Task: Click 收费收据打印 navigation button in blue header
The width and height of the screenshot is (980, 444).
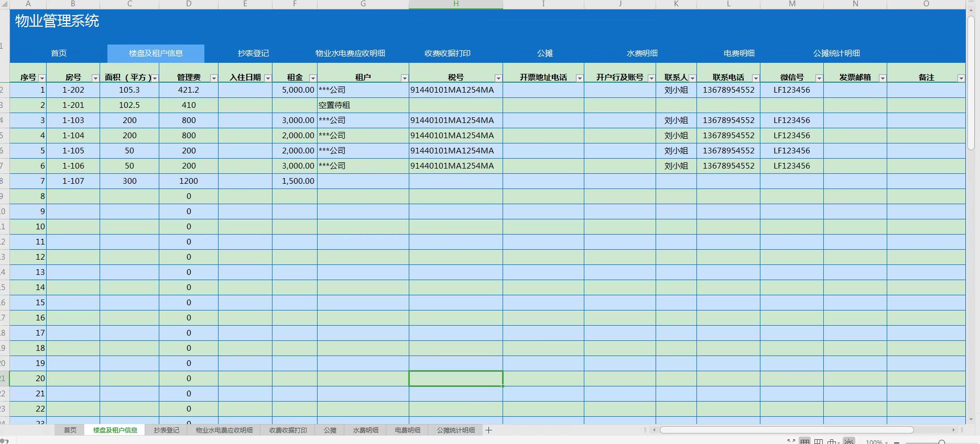Action: tap(447, 53)
